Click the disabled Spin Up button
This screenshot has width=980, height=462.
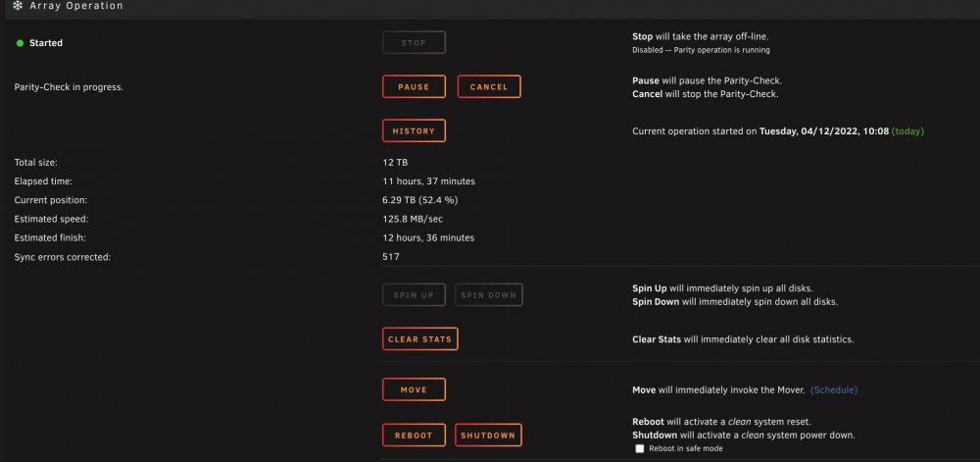pyautogui.click(x=414, y=295)
